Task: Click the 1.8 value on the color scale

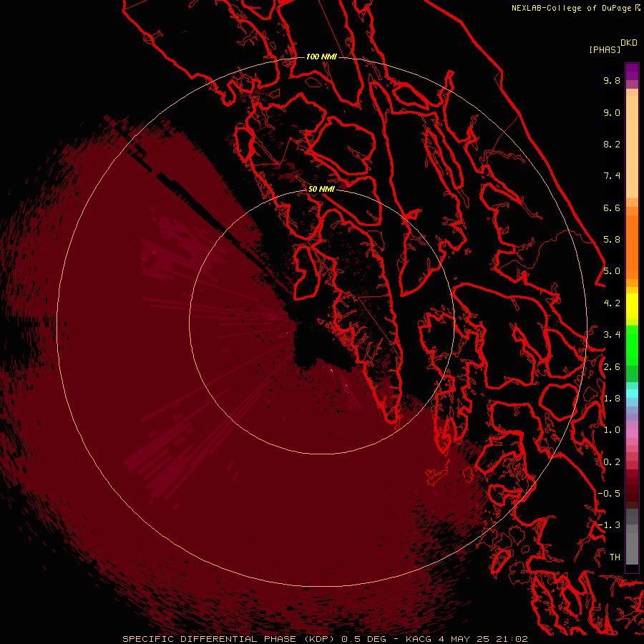Action: pyautogui.click(x=612, y=399)
